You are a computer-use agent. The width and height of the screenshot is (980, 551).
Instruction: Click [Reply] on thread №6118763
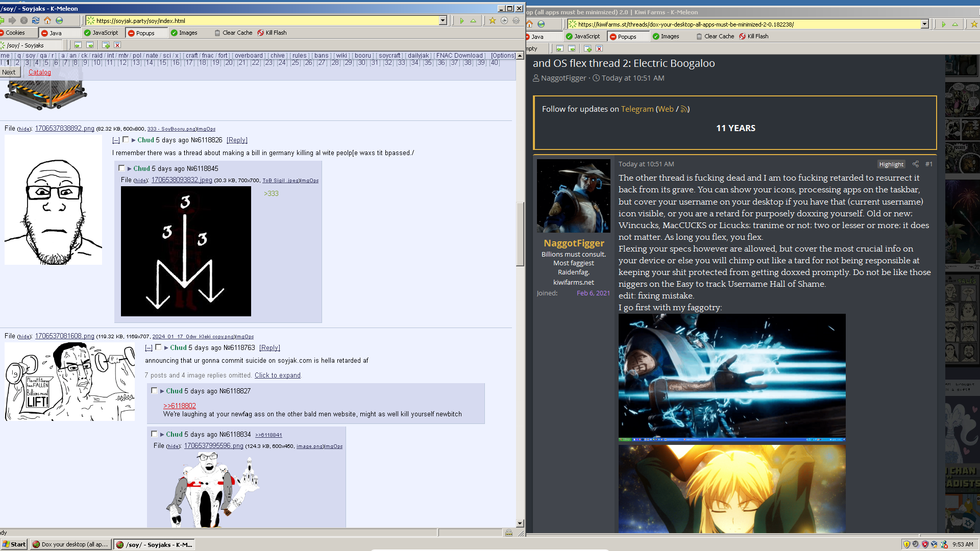[269, 348]
